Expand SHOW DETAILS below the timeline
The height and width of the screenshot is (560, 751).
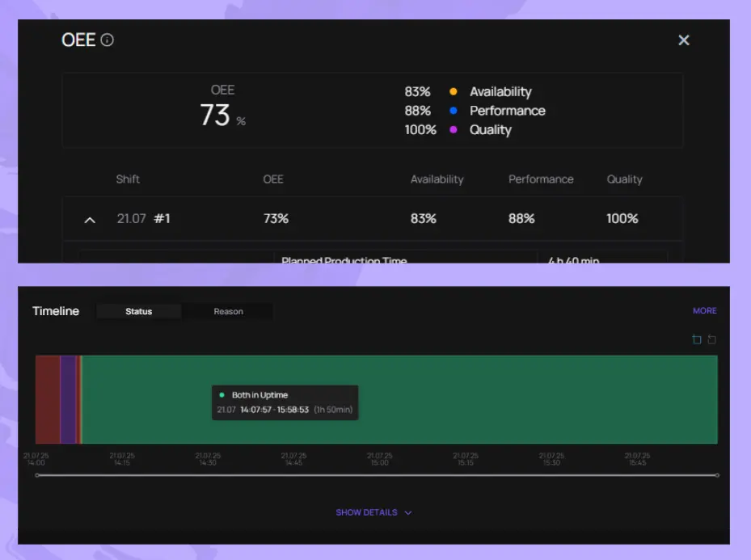pos(373,512)
